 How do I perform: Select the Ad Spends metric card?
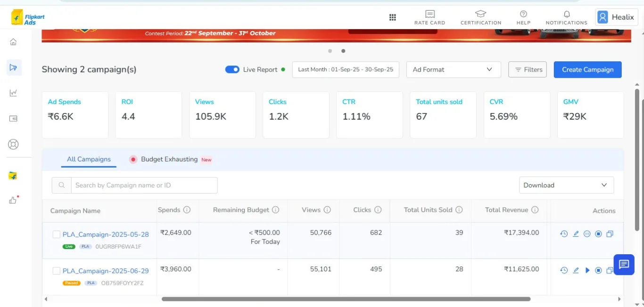[75, 115]
